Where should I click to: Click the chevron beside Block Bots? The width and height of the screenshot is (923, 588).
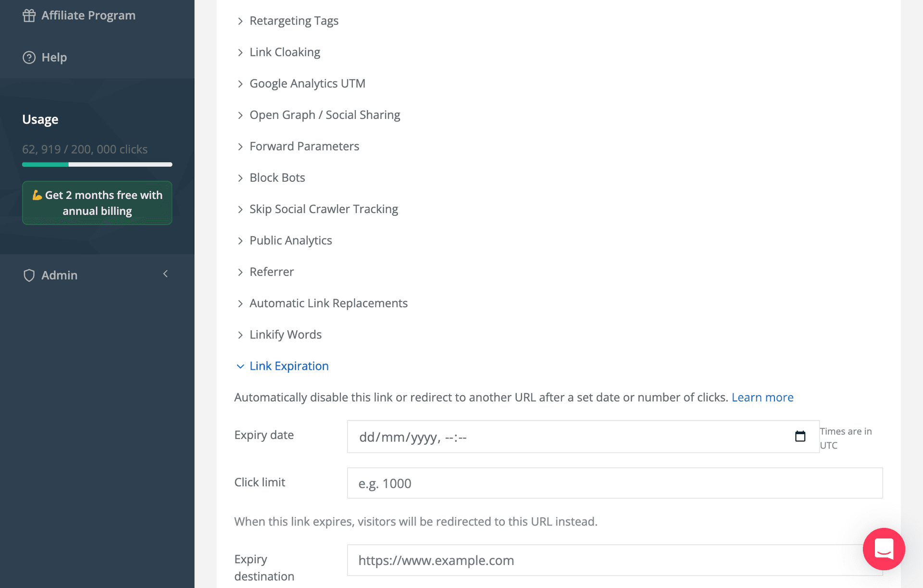pos(240,177)
